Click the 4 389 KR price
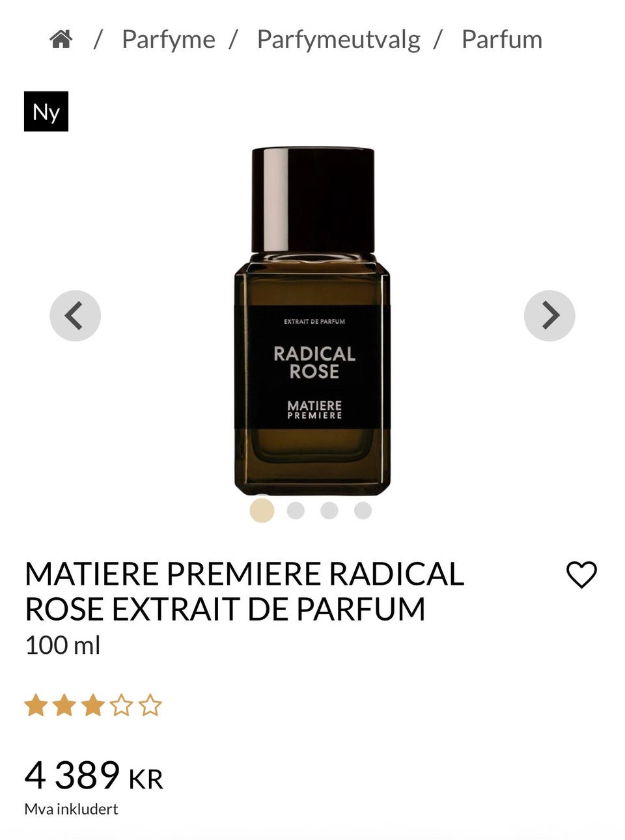 coord(94,776)
